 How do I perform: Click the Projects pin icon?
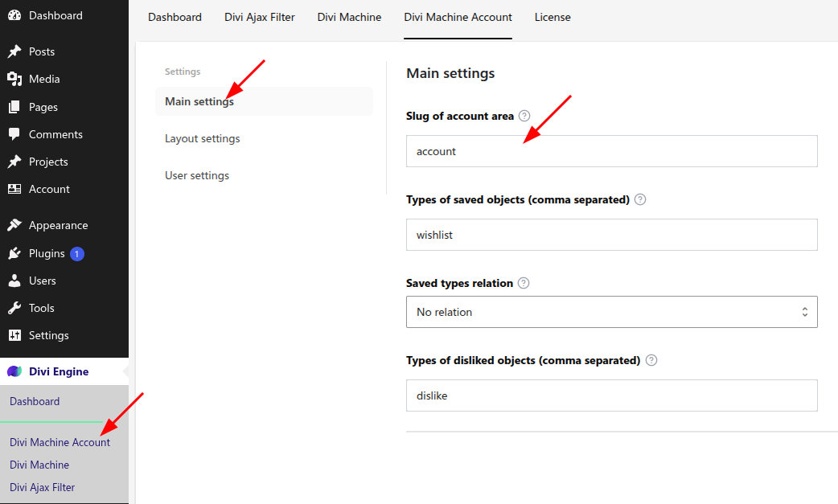pos(14,162)
